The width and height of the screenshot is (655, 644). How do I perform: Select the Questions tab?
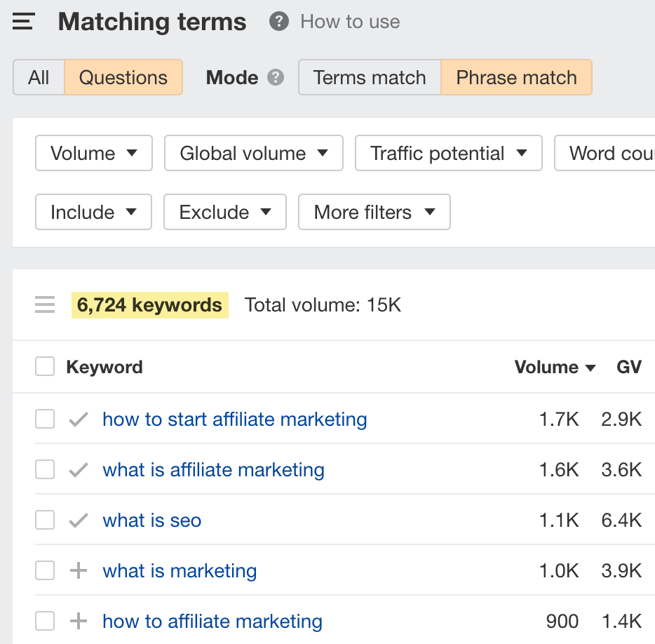click(x=123, y=77)
